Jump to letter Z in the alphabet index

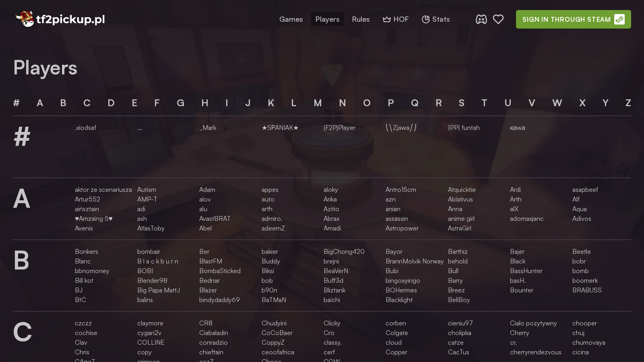tap(628, 103)
